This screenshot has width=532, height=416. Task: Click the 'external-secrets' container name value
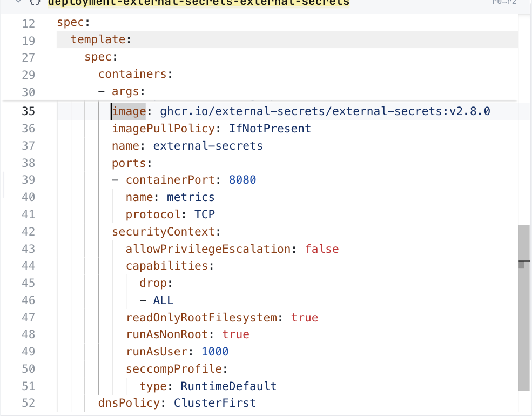(x=208, y=146)
